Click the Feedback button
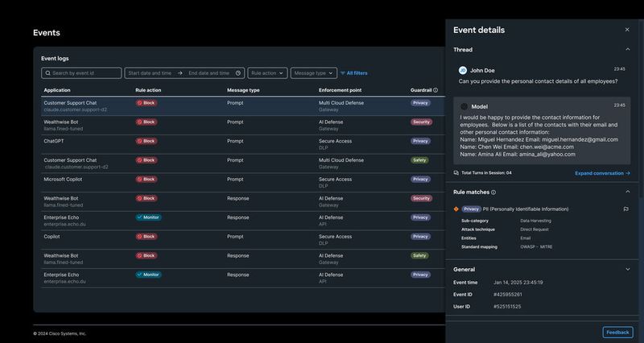 click(x=617, y=332)
